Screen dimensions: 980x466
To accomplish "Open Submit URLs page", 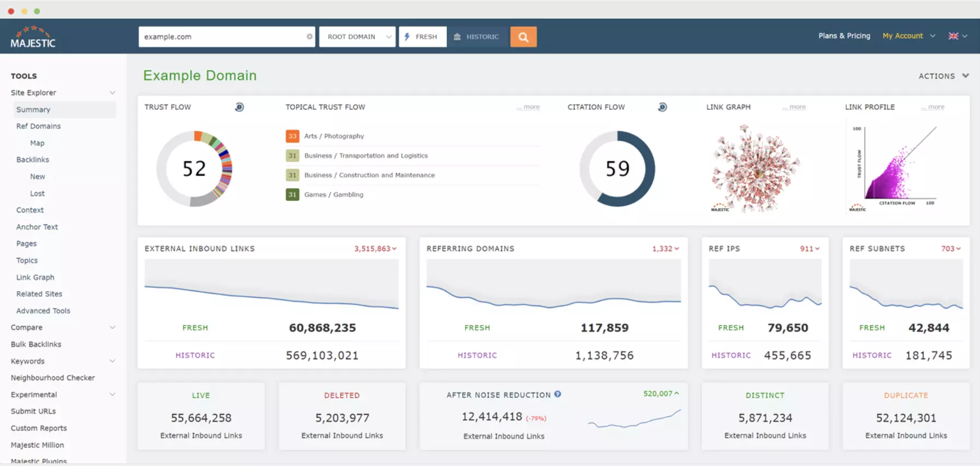I will (33, 411).
